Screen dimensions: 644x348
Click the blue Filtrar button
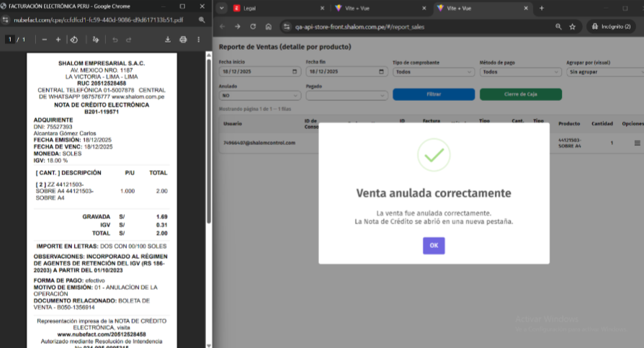pyautogui.click(x=433, y=94)
